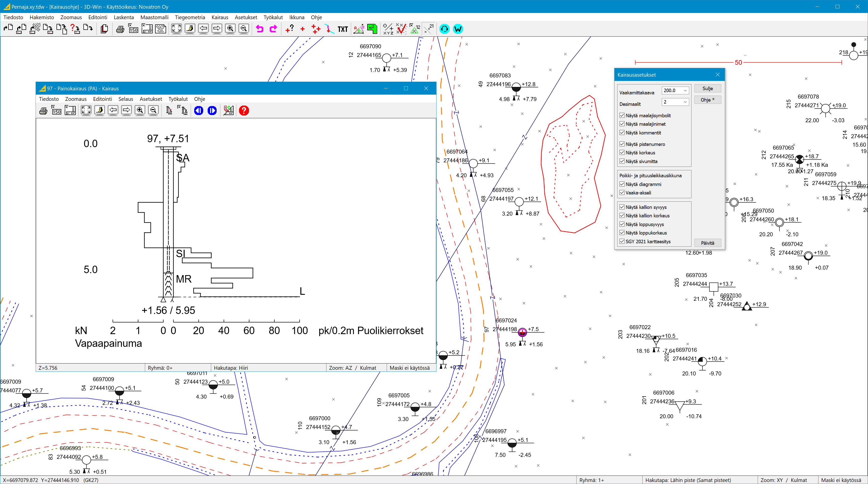Click the magenta redo arrow icon
The image size is (868, 484).
click(x=273, y=29)
